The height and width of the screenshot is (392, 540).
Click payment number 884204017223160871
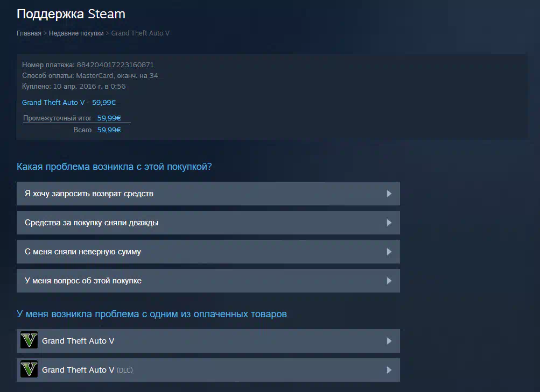pyautogui.click(x=115, y=65)
